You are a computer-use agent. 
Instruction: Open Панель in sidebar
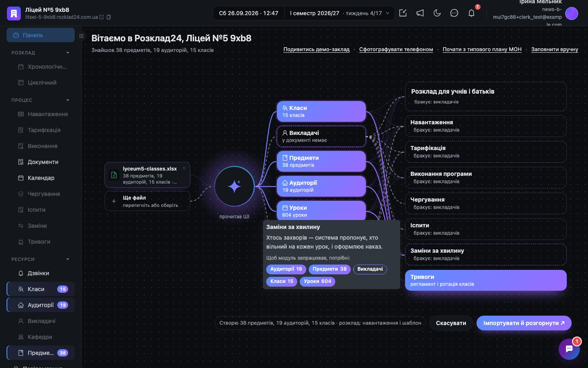(x=40, y=35)
